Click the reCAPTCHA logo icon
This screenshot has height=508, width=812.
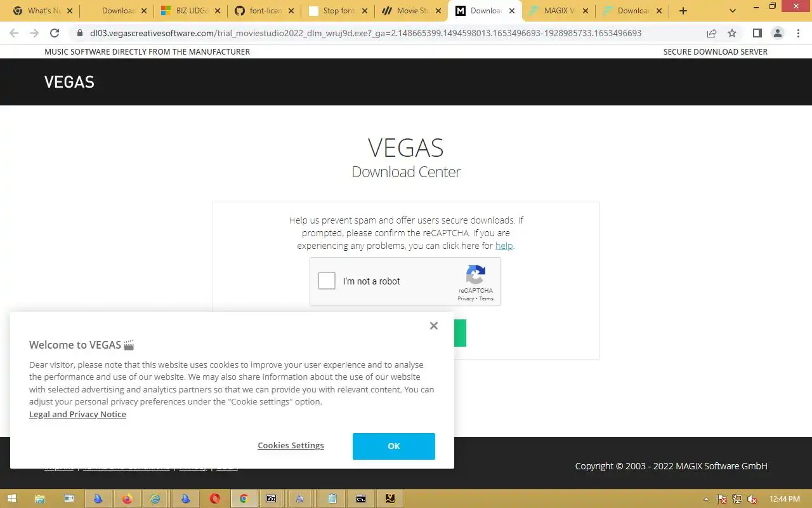click(476, 275)
